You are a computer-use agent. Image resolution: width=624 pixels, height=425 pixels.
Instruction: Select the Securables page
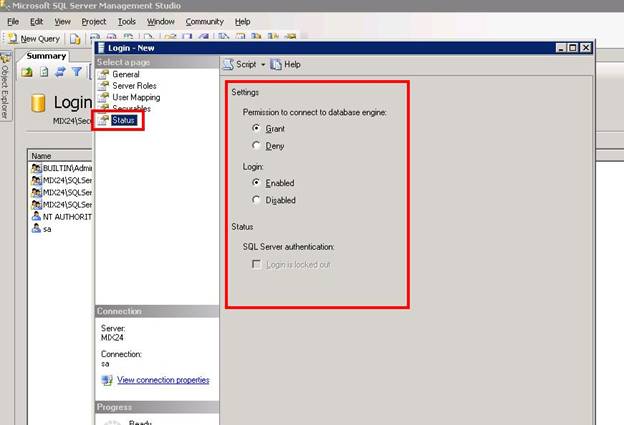(x=131, y=108)
